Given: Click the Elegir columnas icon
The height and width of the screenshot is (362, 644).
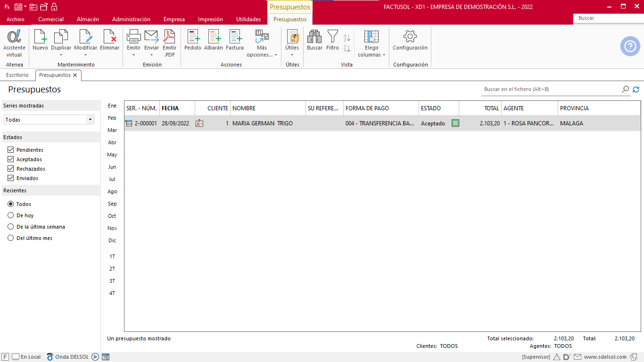Looking at the screenshot, I should coord(372,37).
